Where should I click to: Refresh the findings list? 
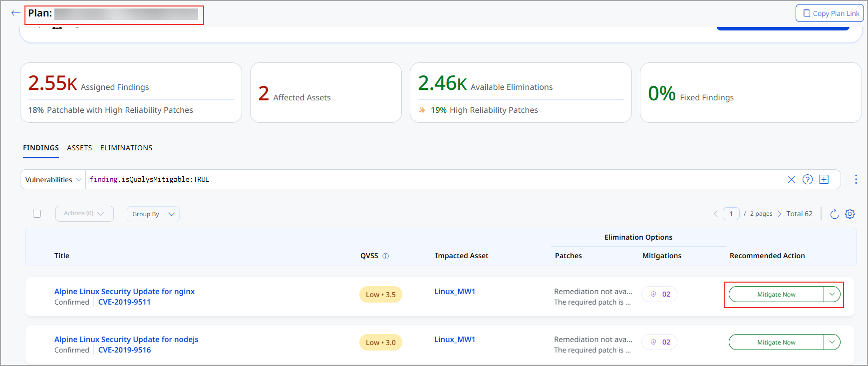click(x=834, y=214)
